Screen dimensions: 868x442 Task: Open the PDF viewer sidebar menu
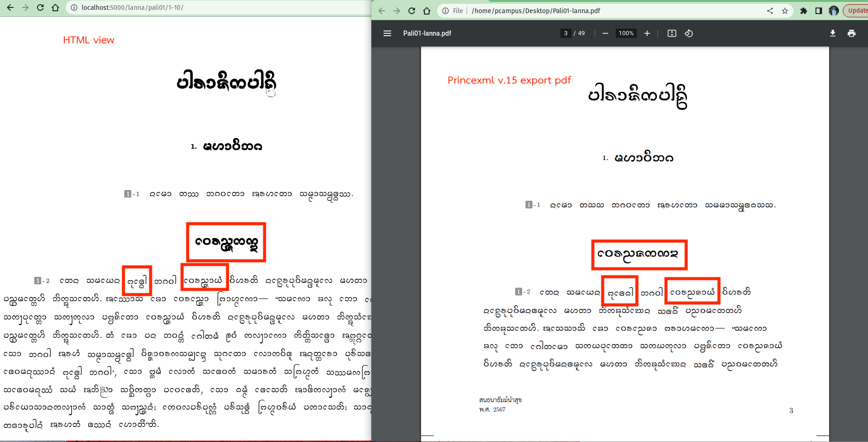point(387,33)
